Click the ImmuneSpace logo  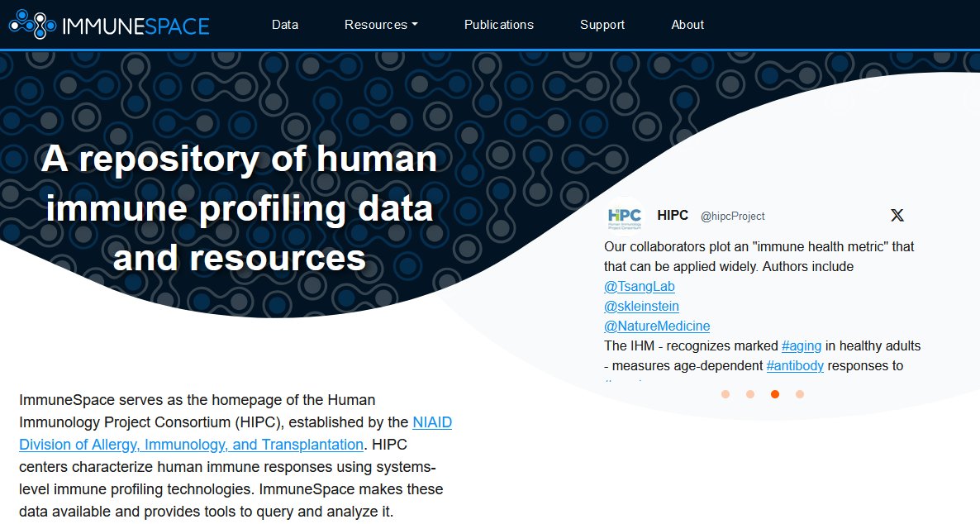tap(109, 25)
